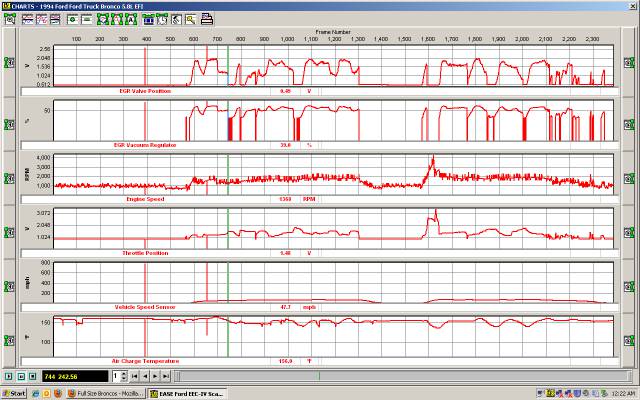Screen dimensions: 640x400
Task: Click the green-framed letter A autoscale icon
Action: 131,19
